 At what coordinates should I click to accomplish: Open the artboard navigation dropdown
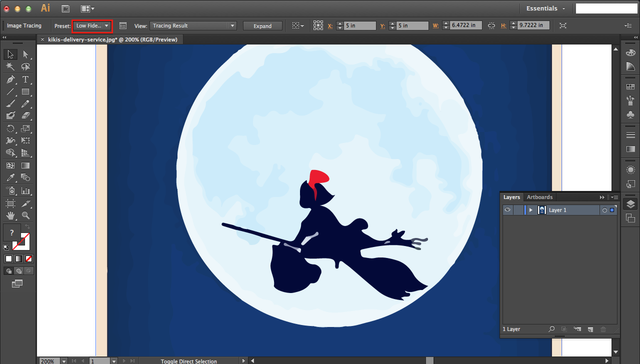[x=114, y=361]
